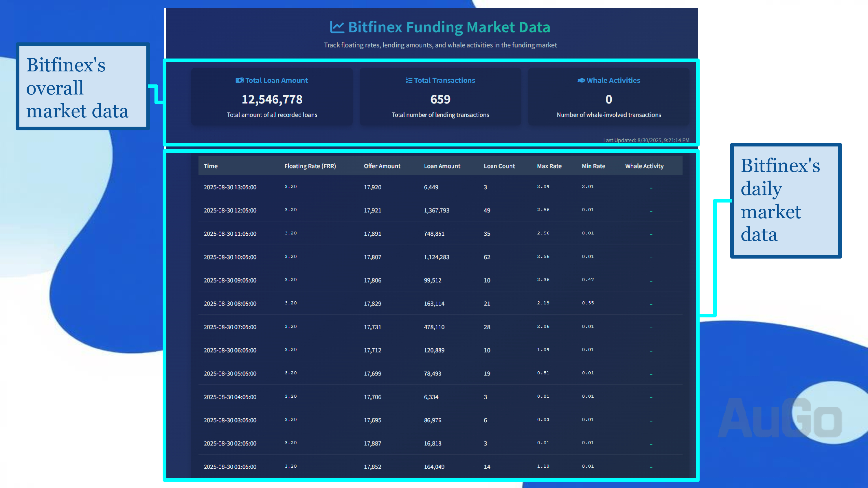Click loan amount 748,851 cell
868x488 pixels.
(434, 234)
